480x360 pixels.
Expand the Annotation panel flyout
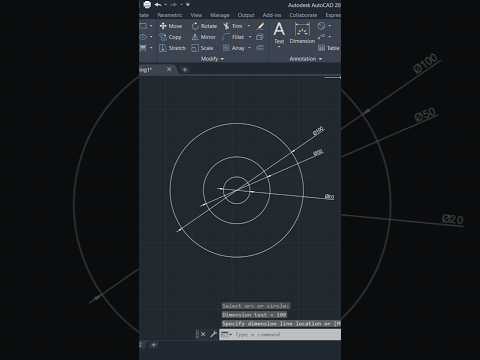tap(306, 59)
